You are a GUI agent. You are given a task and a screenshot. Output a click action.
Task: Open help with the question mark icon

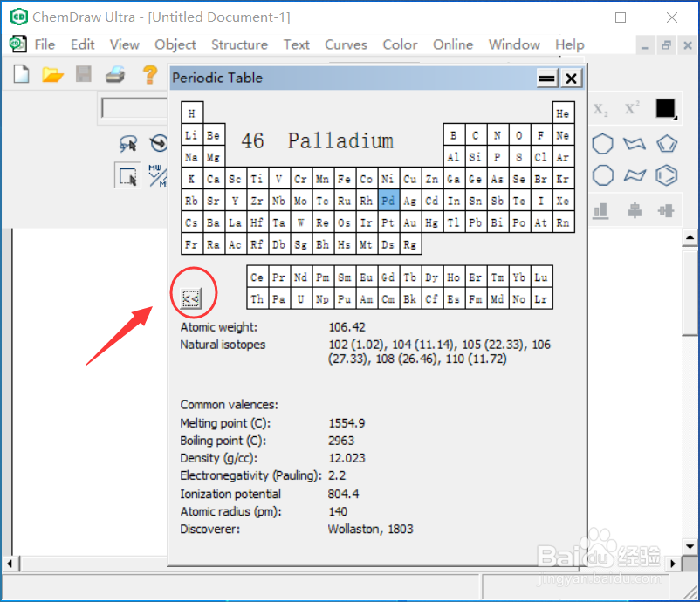click(150, 74)
